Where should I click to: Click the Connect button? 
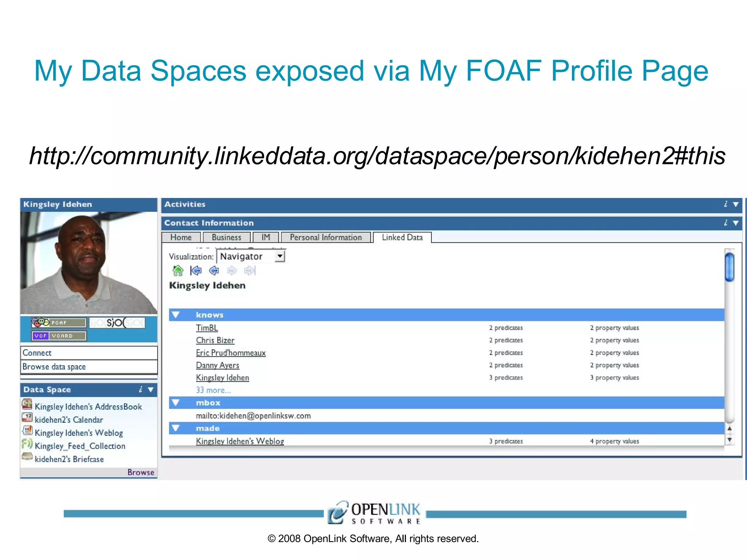[89, 353]
